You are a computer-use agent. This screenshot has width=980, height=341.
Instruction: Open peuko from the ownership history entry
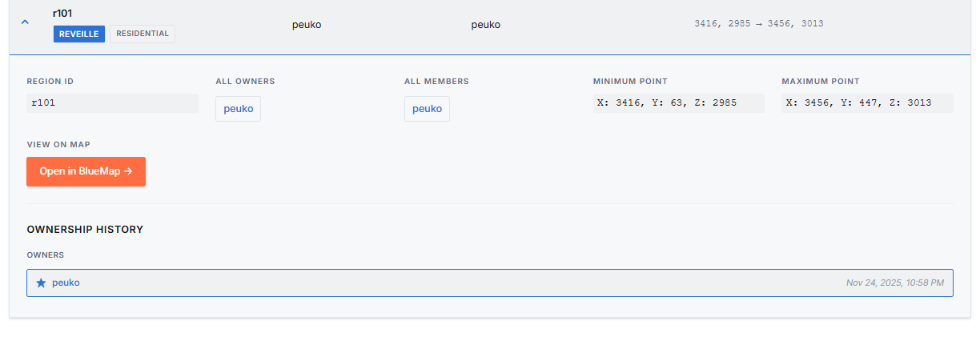66,283
